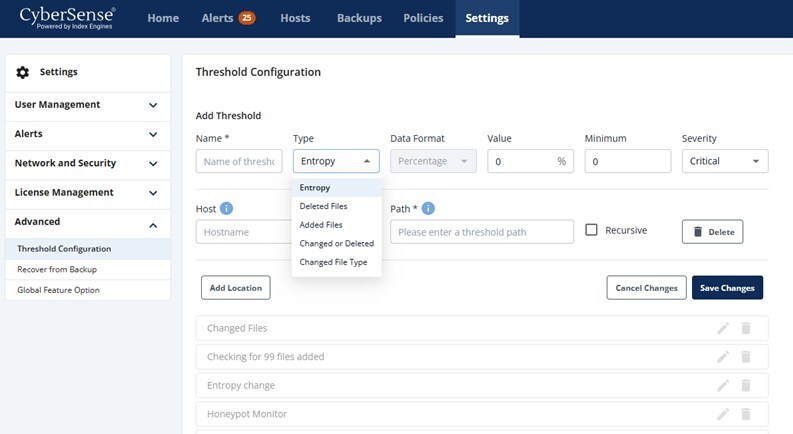
Task: Switch to the Backups tab
Action: click(x=359, y=18)
